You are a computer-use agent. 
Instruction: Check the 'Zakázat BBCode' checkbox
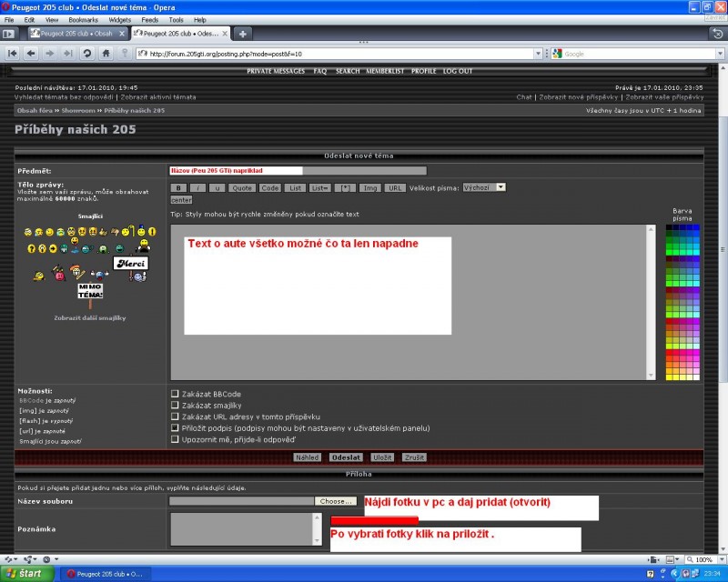(x=176, y=394)
